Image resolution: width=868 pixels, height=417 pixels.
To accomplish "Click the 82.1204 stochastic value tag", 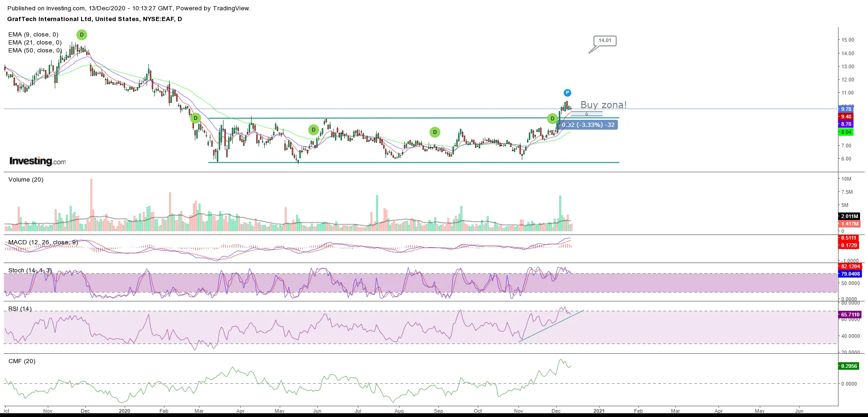I will click(850, 266).
